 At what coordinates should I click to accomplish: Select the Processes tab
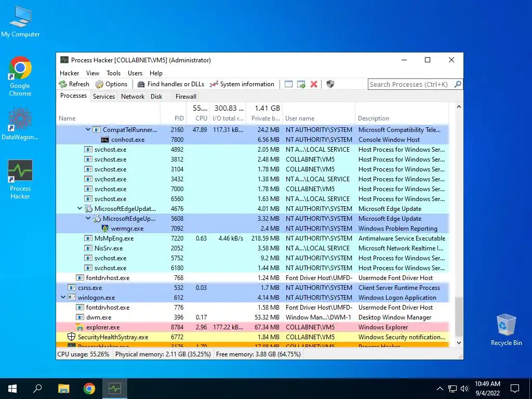coord(73,96)
